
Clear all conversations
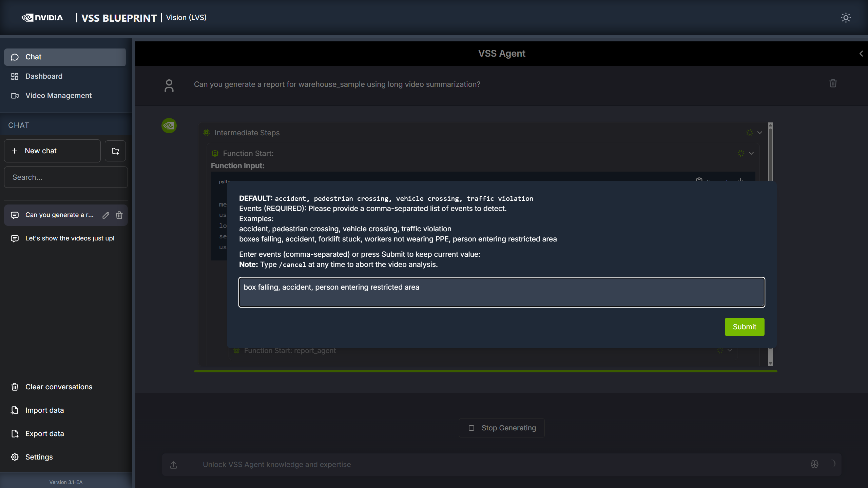[x=59, y=386]
